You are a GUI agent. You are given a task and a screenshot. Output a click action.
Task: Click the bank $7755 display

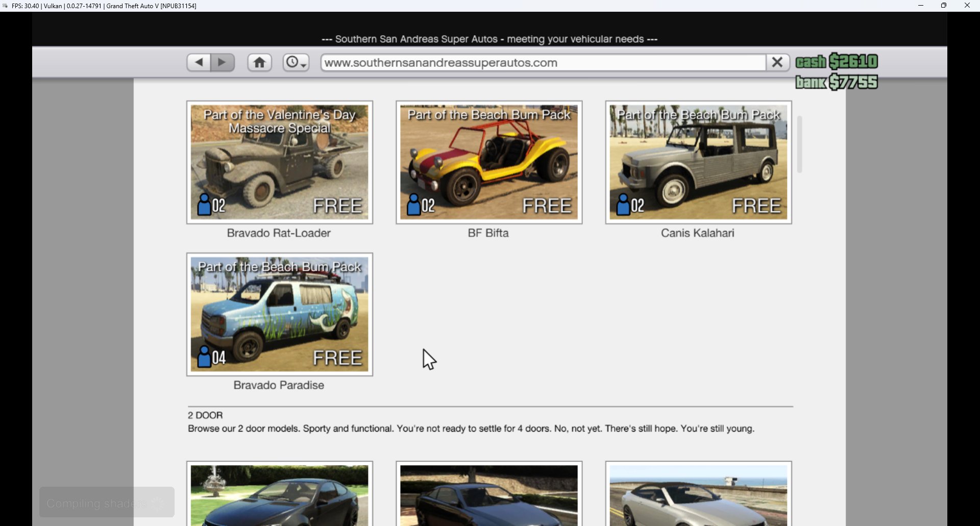point(836,81)
